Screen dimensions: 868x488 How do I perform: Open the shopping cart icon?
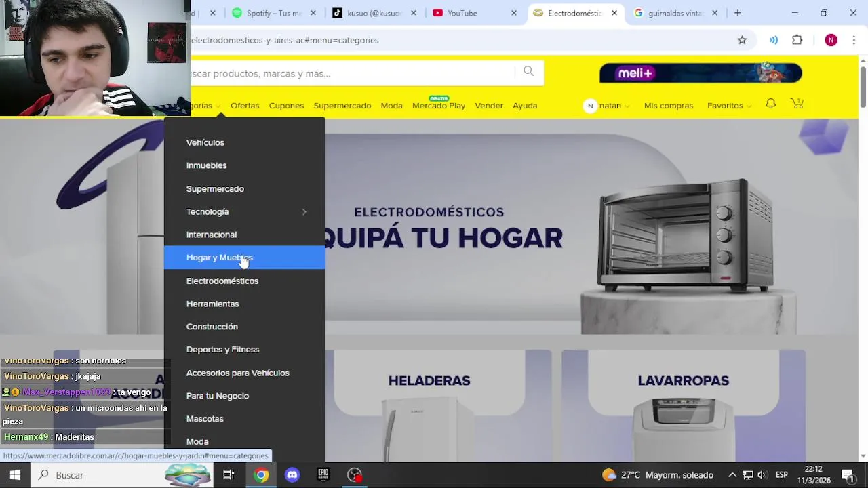797,104
